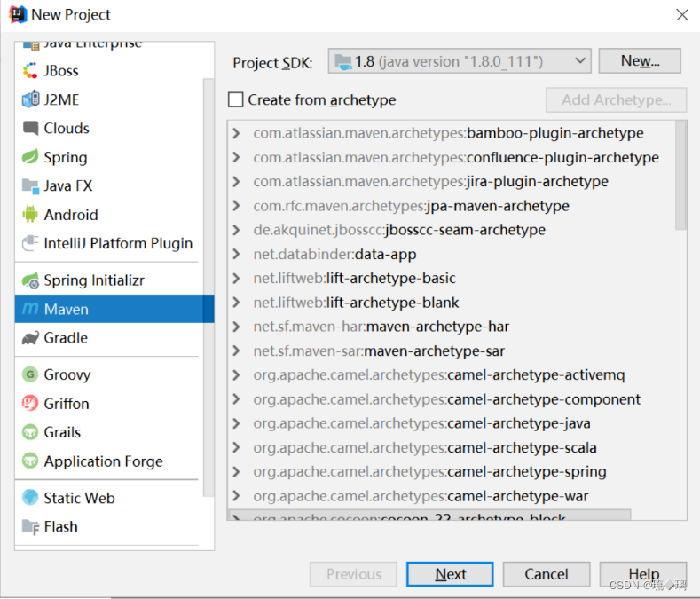Select the Application Forge project type
Screen dimensions: 700x599
[x=109, y=461]
